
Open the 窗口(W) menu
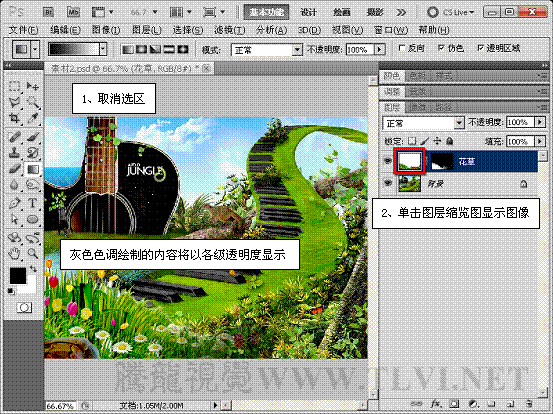pyautogui.click(x=391, y=30)
